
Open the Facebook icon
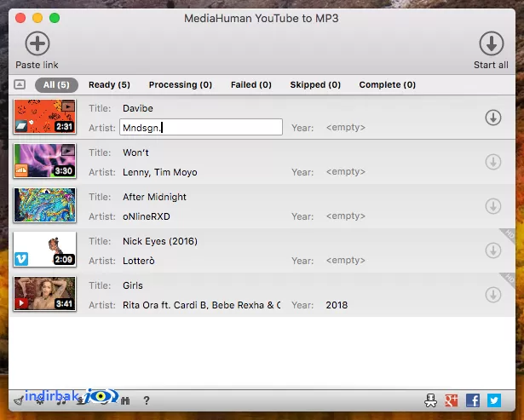[473, 400]
